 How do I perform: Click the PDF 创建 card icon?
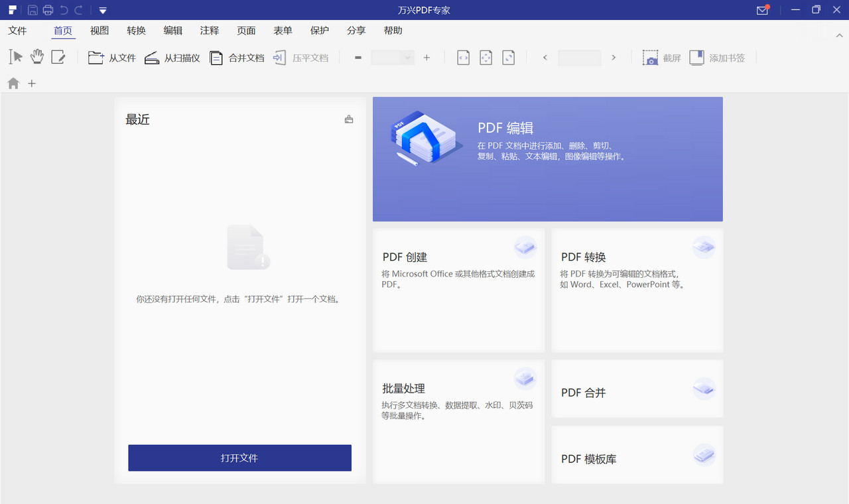pos(525,247)
